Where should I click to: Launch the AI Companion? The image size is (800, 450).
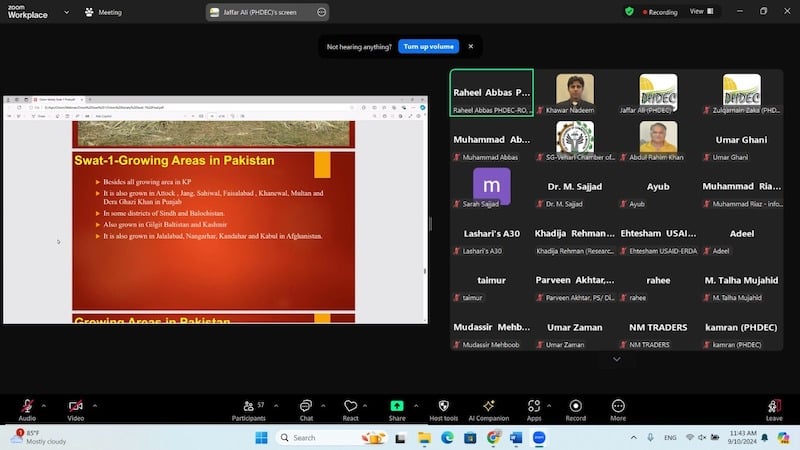(x=488, y=406)
